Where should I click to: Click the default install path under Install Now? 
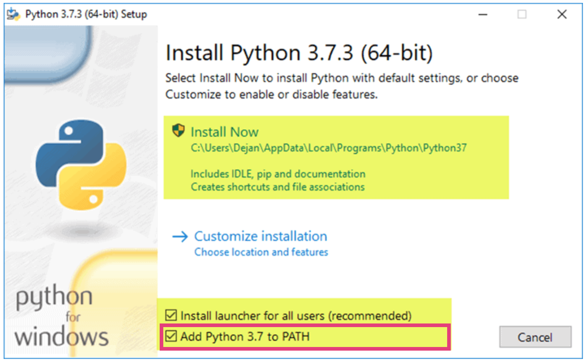[x=328, y=148]
